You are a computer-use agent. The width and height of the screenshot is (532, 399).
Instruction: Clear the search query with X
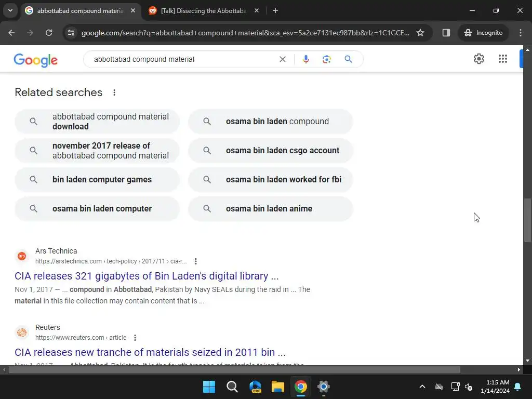tap(282, 59)
